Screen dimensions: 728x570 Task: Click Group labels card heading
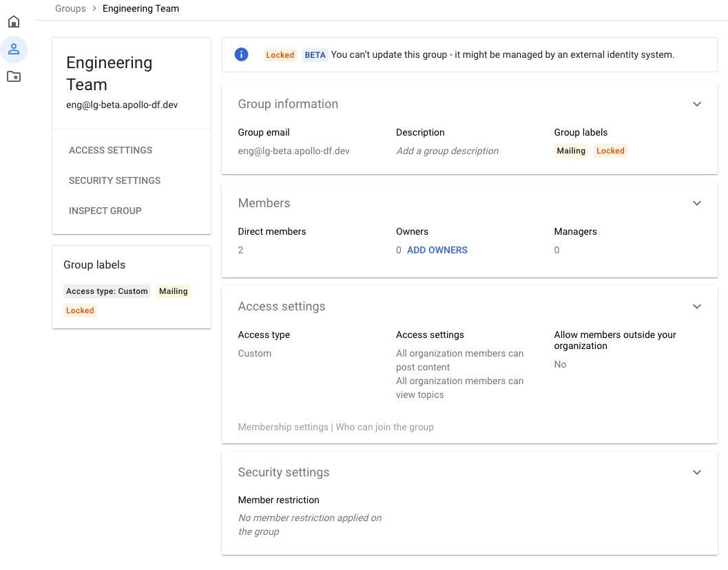pos(94,264)
